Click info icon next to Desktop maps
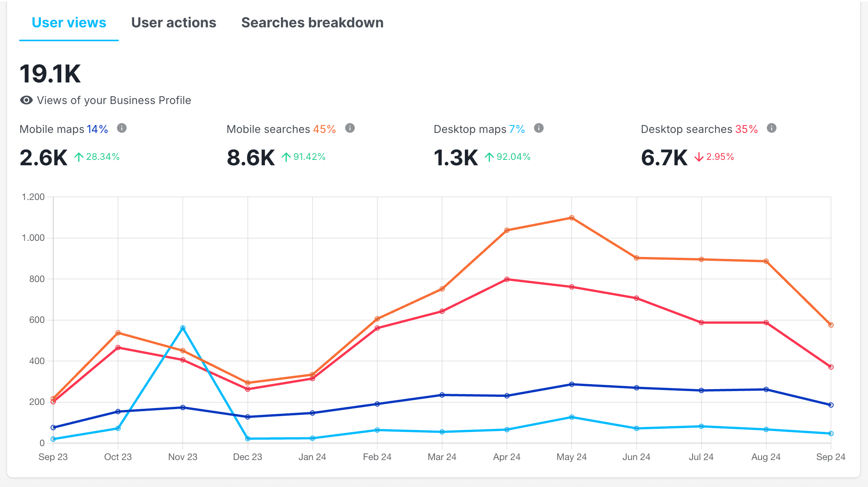The image size is (868, 487). point(539,128)
